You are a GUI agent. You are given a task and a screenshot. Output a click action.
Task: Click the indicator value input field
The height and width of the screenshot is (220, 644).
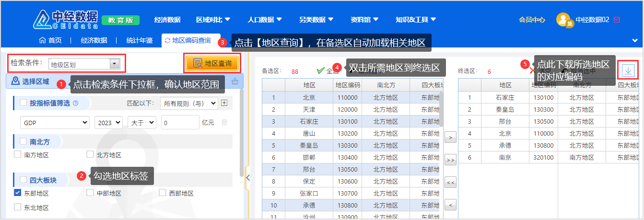pyautogui.click(x=180, y=123)
